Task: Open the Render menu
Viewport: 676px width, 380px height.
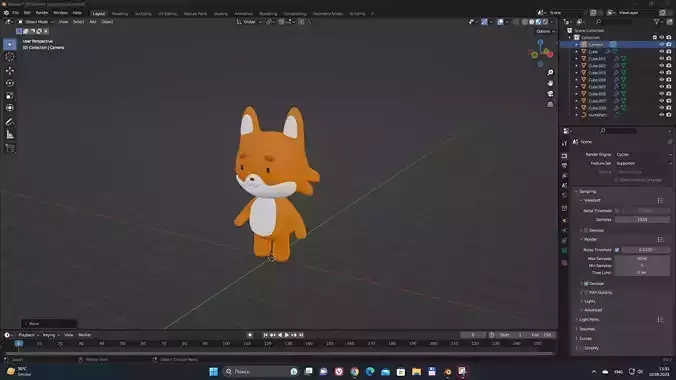Action: [x=42, y=13]
